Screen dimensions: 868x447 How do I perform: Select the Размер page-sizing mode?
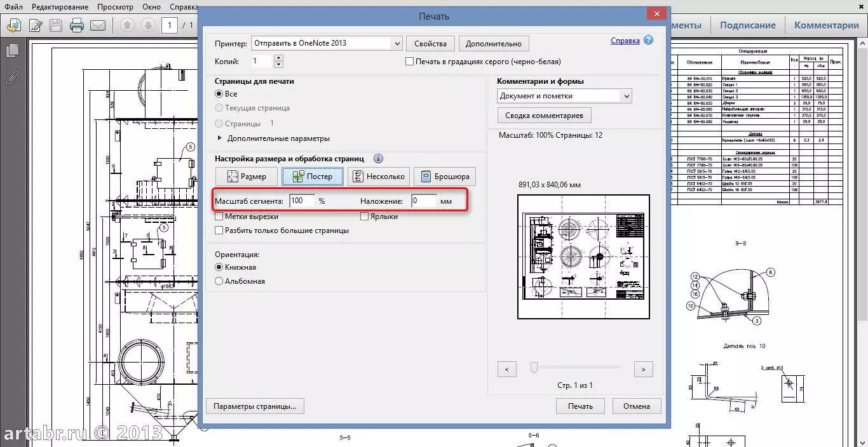[x=246, y=177]
